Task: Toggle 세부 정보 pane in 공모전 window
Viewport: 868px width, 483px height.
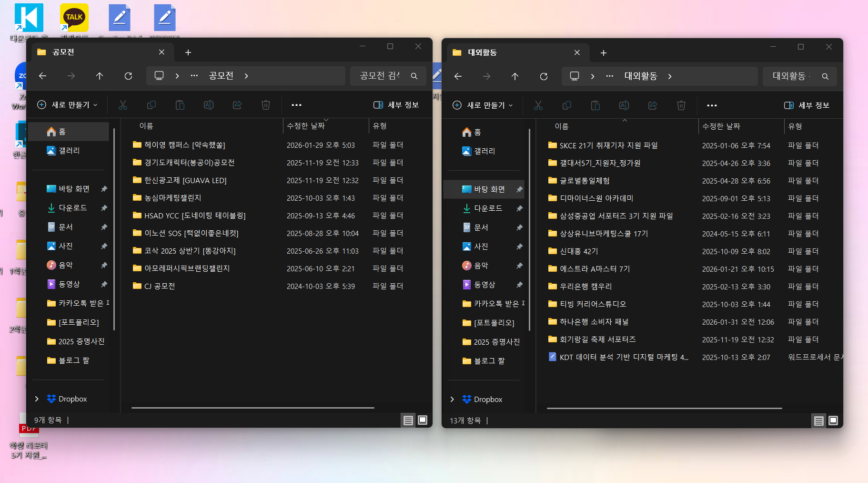Action: coord(396,105)
